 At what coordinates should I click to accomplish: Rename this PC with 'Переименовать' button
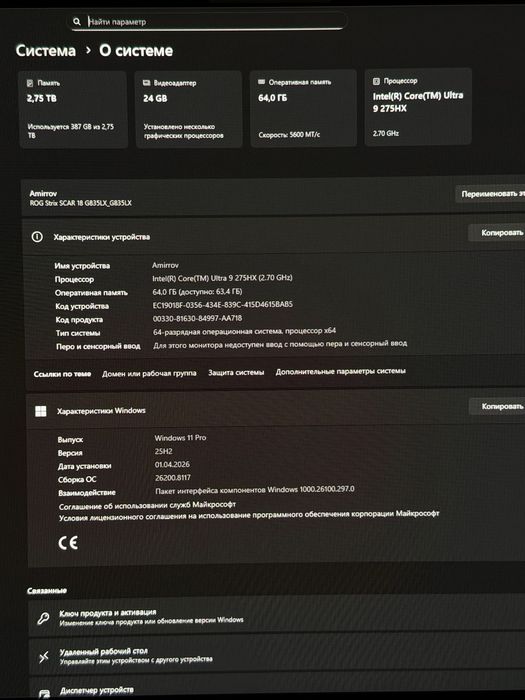point(490,194)
